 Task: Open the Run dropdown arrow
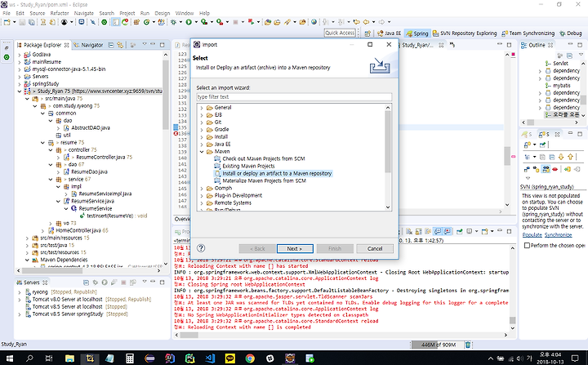(x=196, y=22)
